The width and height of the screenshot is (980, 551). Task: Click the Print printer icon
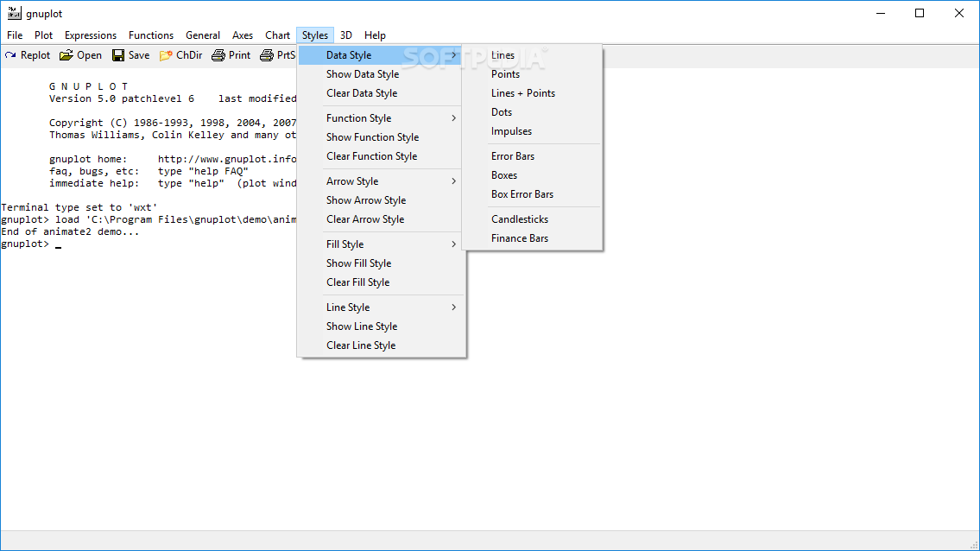coord(218,55)
